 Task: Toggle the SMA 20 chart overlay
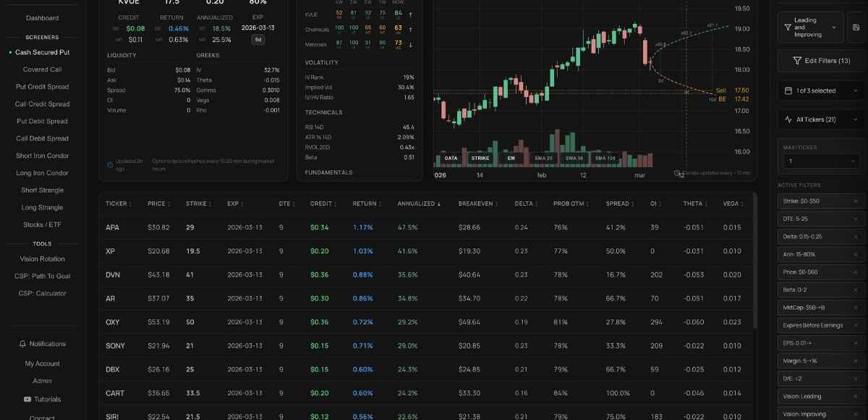click(x=543, y=158)
